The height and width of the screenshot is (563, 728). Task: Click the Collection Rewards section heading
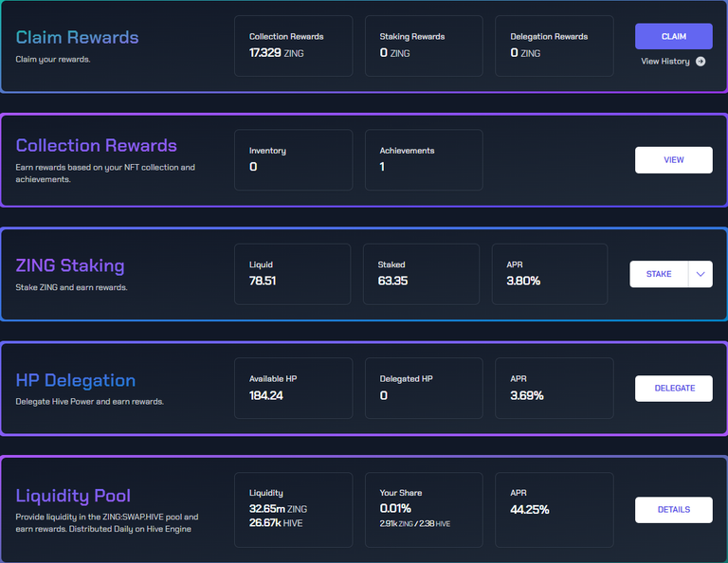click(96, 146)
